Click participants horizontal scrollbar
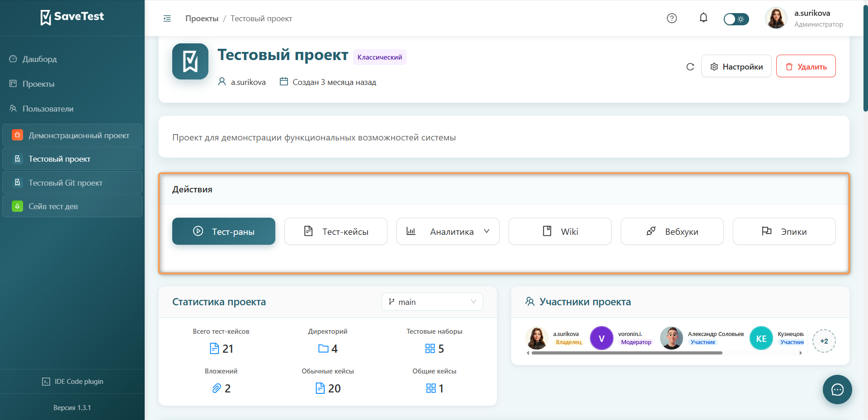 tap(627, 353)
